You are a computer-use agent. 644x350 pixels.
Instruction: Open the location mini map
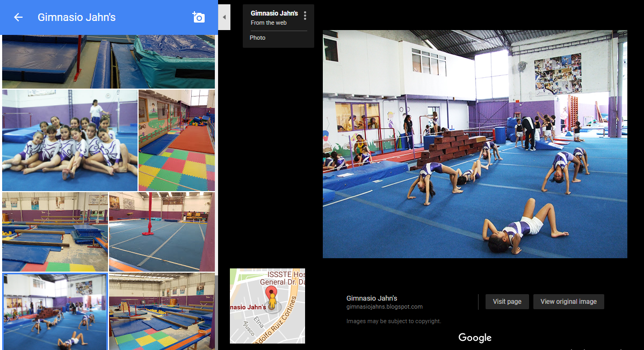coord(267,306)
